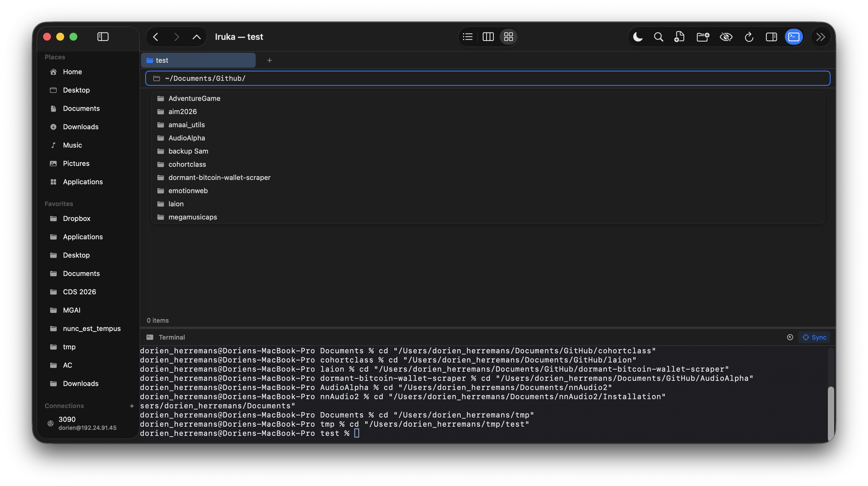
Task: Navigate up to parent folder
Action: [196, 37]
